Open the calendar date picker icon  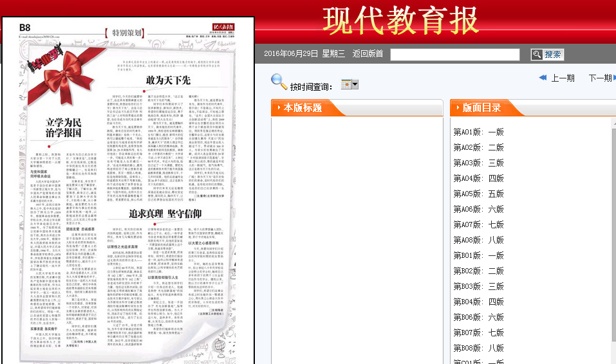click(x=346, y=85)
